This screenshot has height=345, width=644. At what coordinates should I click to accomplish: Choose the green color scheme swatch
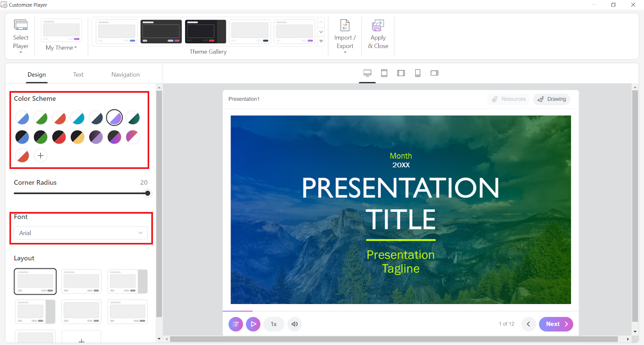41,118
